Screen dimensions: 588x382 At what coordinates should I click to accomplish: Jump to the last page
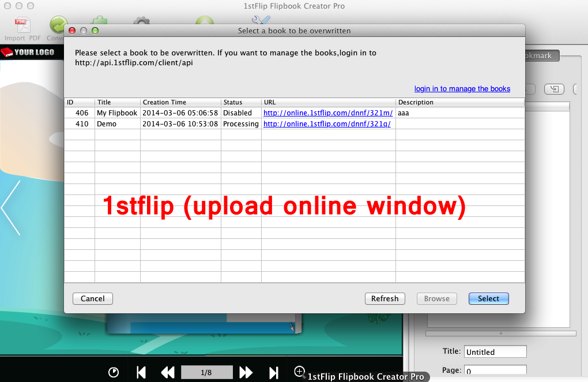pyautogui.click(x=274, y=373)
